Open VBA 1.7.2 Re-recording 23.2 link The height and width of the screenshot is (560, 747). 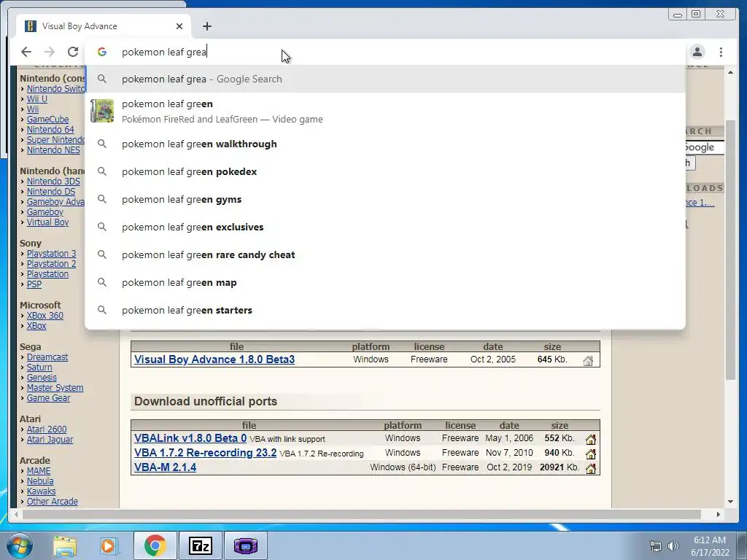[205, 453]
